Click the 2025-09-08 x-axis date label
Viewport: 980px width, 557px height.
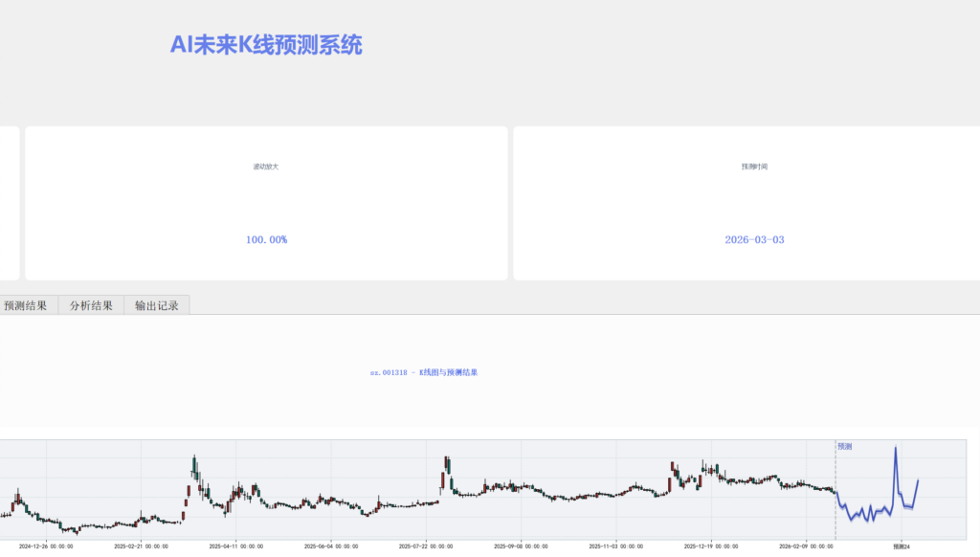pos(521,546)
